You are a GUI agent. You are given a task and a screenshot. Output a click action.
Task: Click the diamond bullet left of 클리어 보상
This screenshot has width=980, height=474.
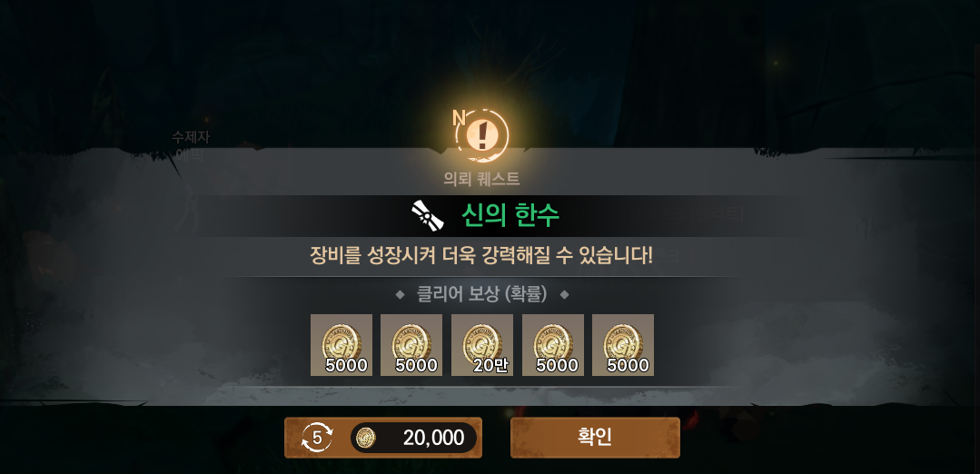(400, 295)
